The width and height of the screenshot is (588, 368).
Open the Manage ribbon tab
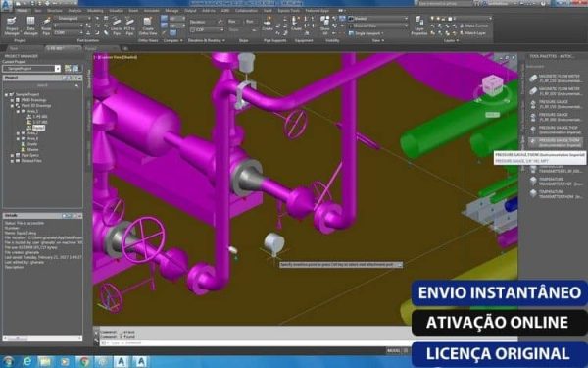coord(171,11)
